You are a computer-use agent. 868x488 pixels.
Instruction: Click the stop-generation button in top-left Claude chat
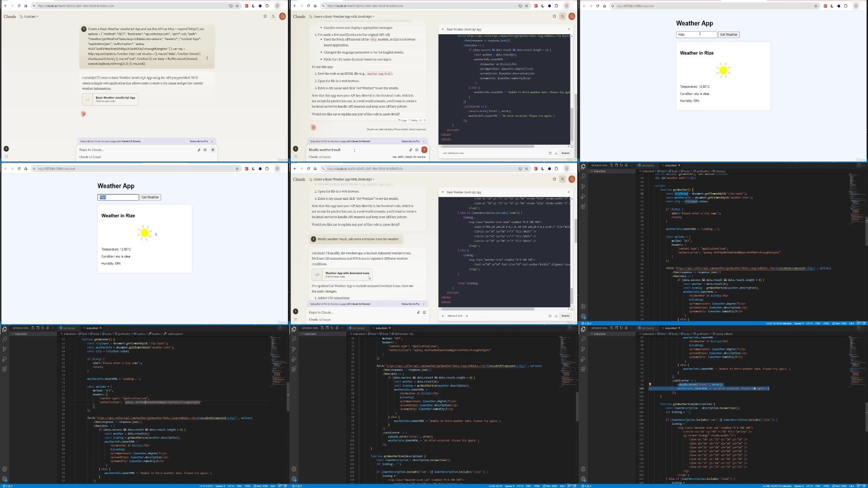tap(213, 150)
